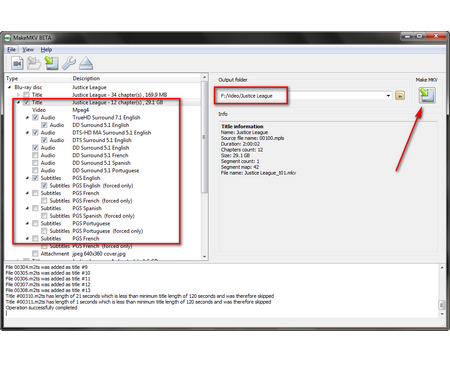
Task: Collapse the Blu-ray disc tree node
Action: tap(10, 87)
